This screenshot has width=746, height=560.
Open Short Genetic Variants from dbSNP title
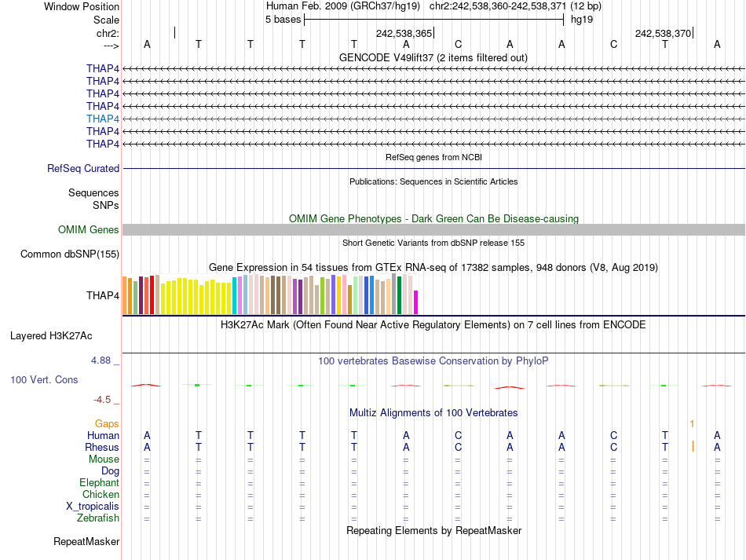(x=433, y=243)
